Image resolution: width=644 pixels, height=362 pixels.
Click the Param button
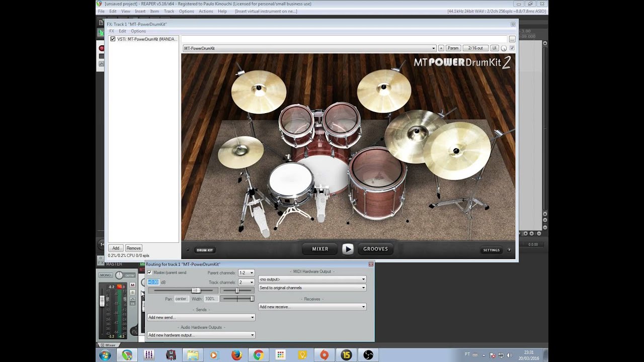point(453,48)
